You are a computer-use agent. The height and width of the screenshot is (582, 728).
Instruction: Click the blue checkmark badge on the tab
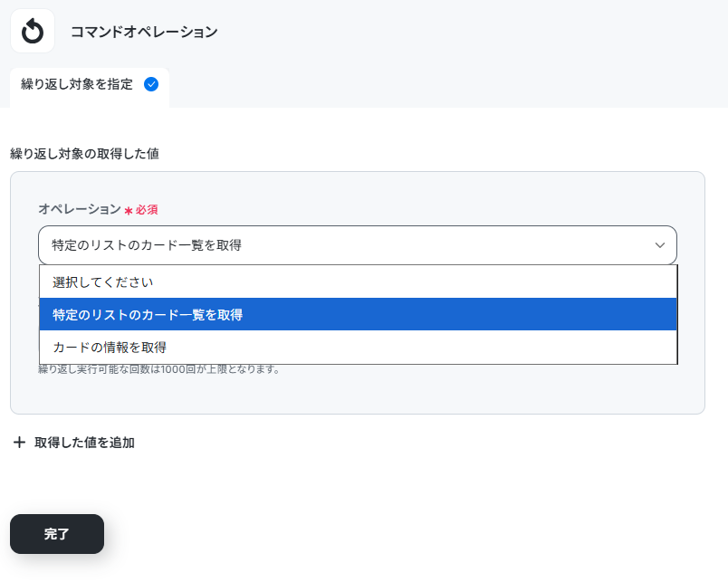point(151,84)
